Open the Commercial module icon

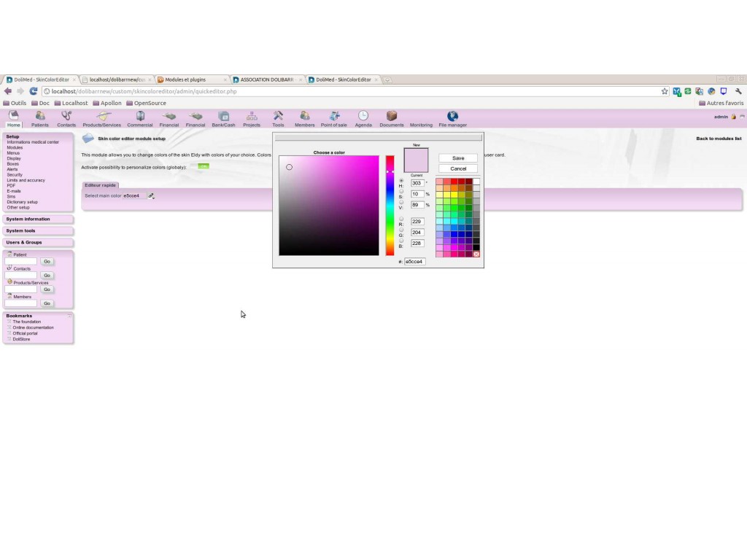[x=140, y=116]
